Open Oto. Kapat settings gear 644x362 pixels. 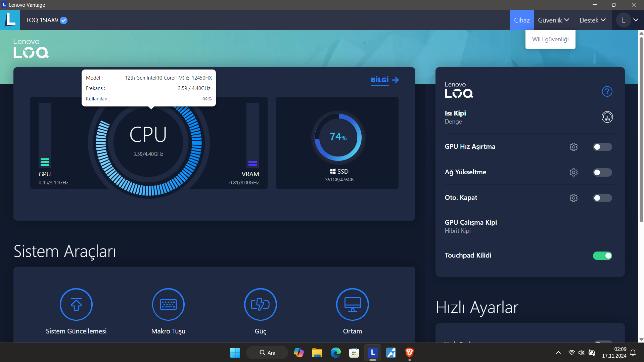point(573,198)
